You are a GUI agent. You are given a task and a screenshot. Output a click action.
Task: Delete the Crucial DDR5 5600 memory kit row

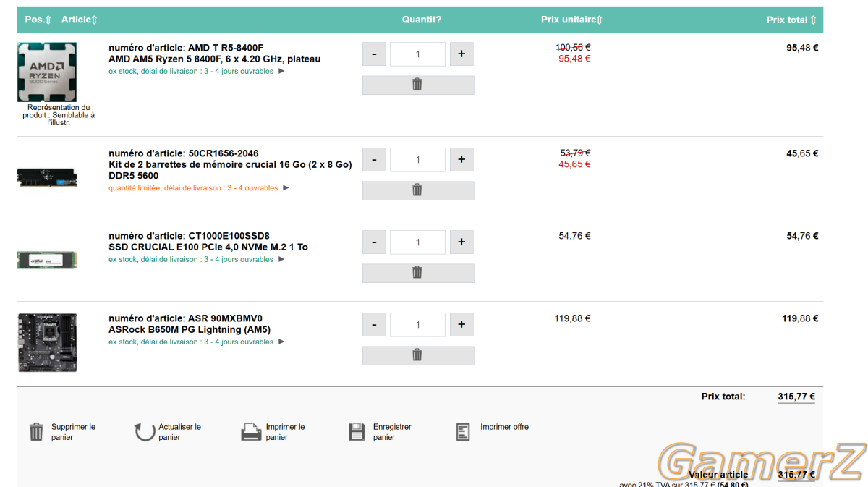coord(418,190)
